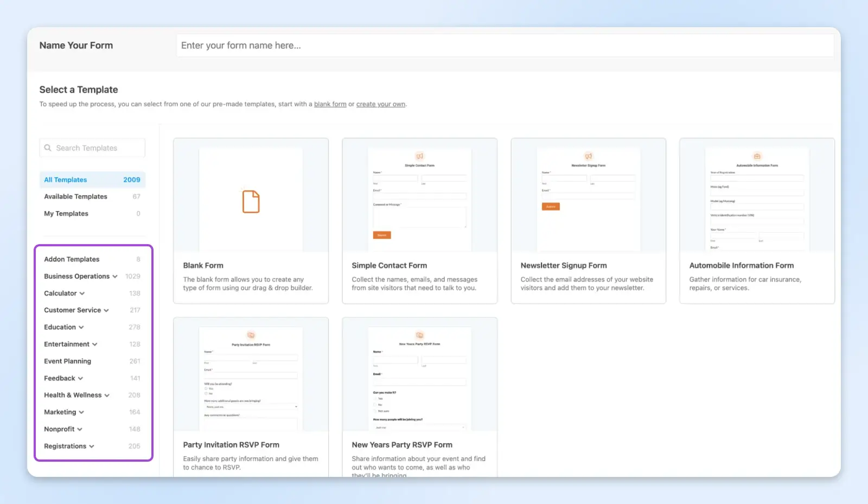The width and height of the screenshot is (868, 504).
Task: Switch to Available Templates
Action: pyautogui.click(x=75, y=197)
